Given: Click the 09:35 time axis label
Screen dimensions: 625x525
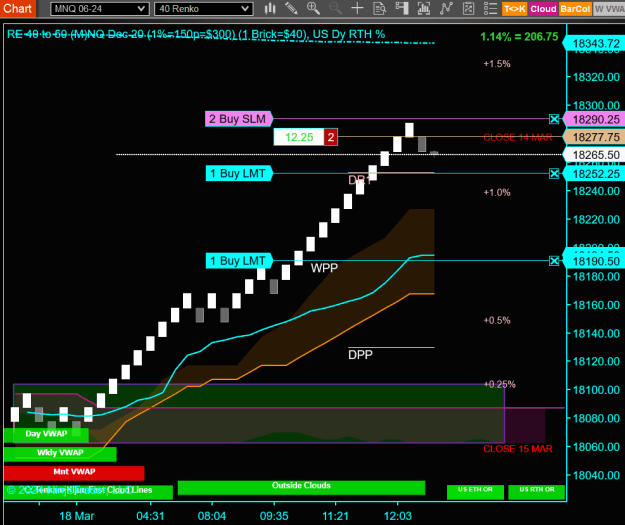Looking at the screenshot, I should point(274,516).
